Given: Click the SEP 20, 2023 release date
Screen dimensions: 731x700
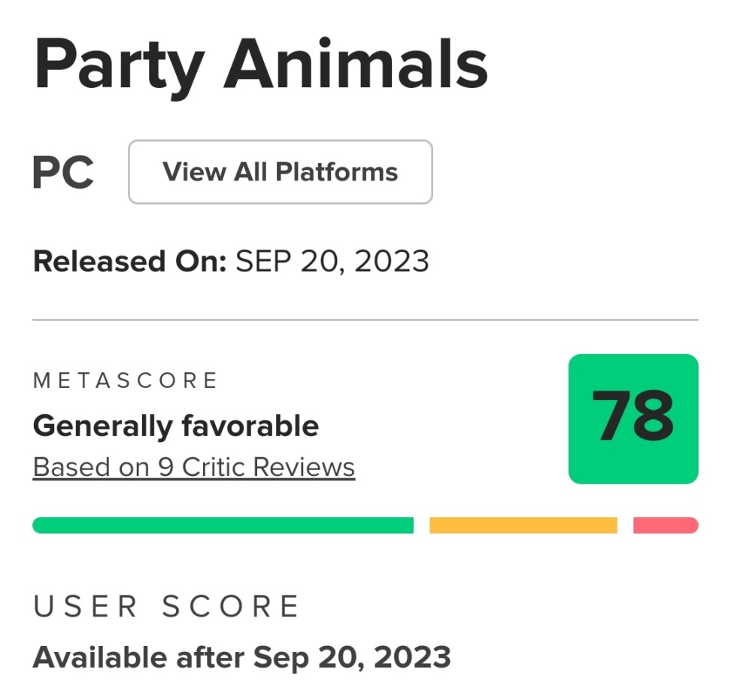Looking at the screenshot, I should point(332,262).
